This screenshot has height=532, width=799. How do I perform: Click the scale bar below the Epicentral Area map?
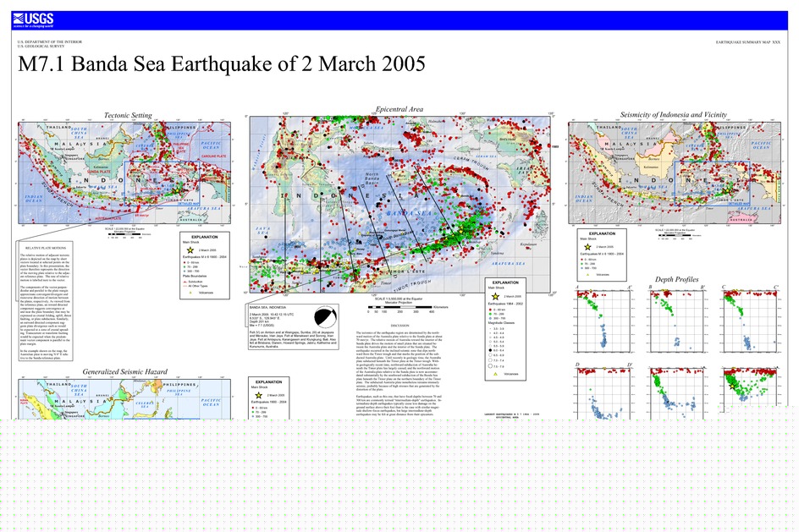tap(400, 308)
